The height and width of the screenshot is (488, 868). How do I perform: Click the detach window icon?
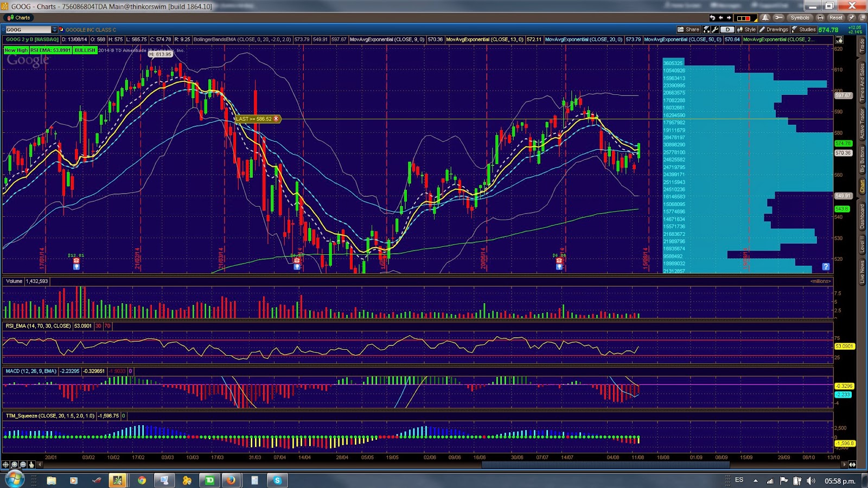pos(861,18)
